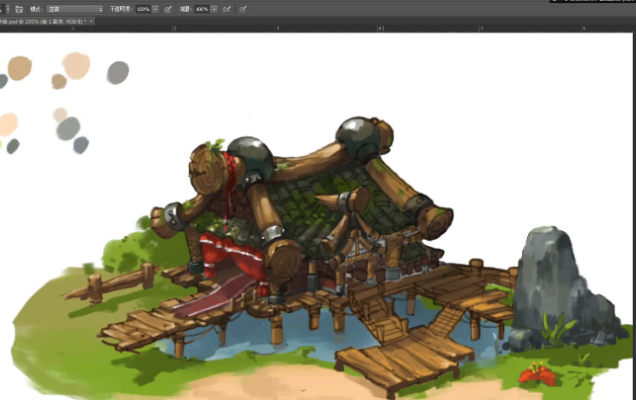Viewport: 636px width, 400px height.
Task: Enable pen pressure for opacity
Action: [x=168, y=8]
